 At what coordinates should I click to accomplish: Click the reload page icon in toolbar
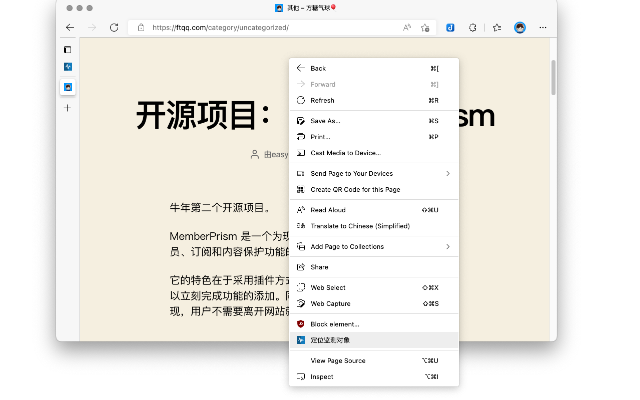(x=114, y=27)
